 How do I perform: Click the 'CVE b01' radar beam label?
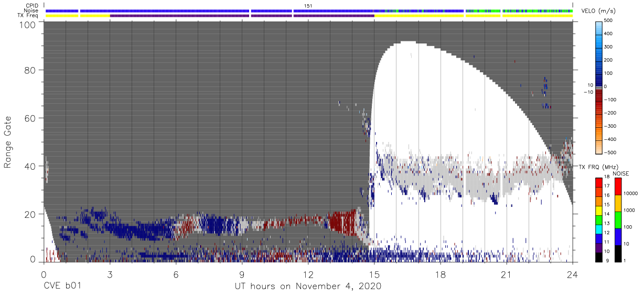pyautogui.click(x=62, y=286)
